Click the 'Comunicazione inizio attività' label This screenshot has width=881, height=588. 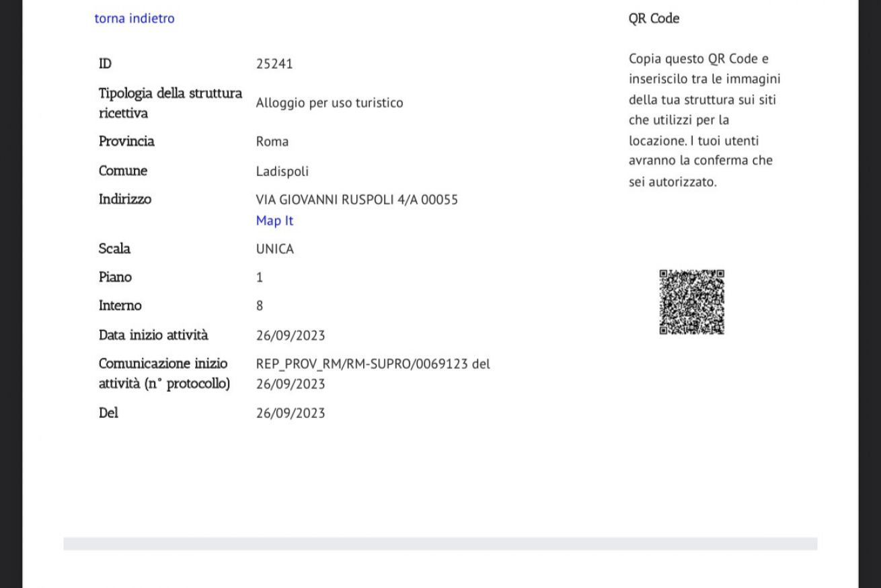[165, 374]
